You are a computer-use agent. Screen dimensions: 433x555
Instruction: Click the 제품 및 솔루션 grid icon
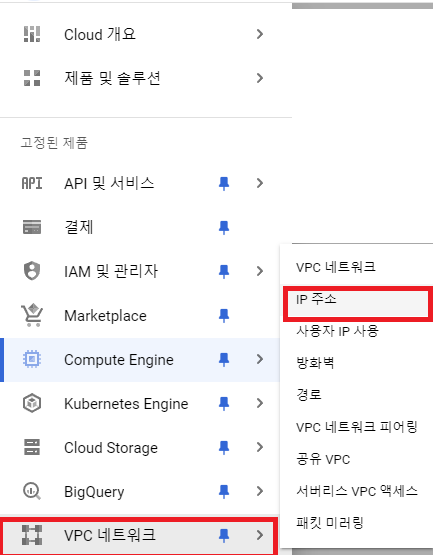point(32,78)
